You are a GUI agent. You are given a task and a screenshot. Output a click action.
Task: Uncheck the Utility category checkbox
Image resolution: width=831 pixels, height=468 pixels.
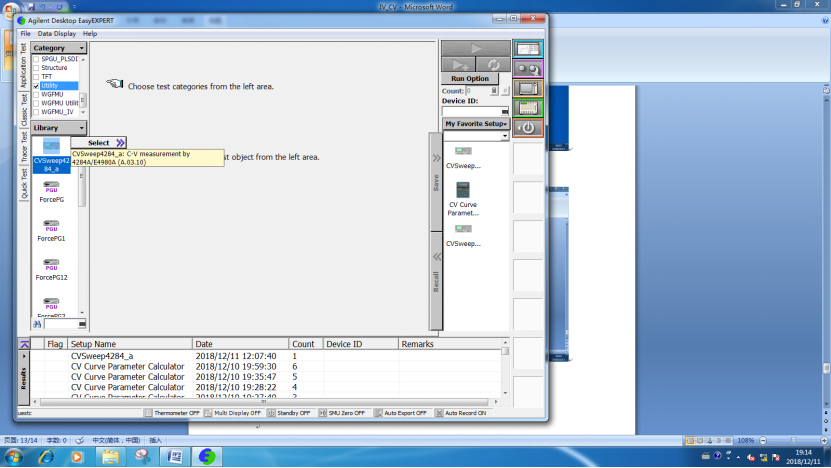[x=36, y=86]
